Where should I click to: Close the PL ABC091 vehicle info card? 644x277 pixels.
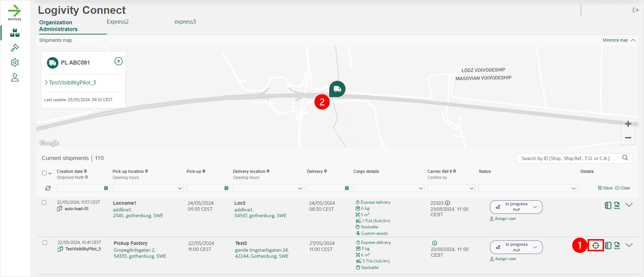coord(119,61)
